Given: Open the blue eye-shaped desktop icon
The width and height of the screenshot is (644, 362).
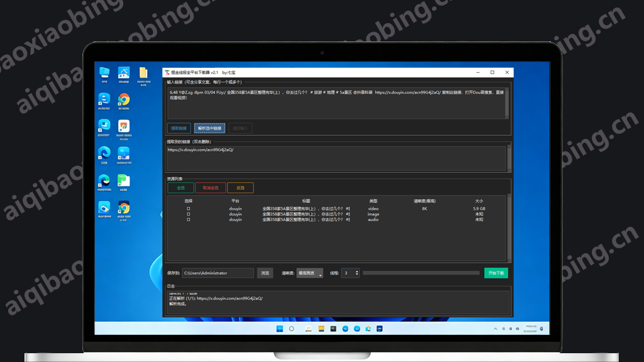Looking at the screenshot, I should point(104,207).
